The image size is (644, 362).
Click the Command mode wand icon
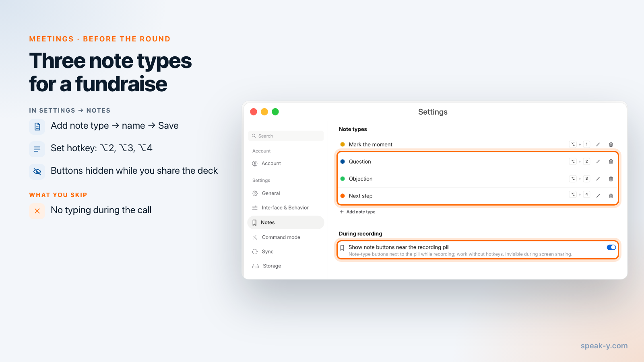255,237
